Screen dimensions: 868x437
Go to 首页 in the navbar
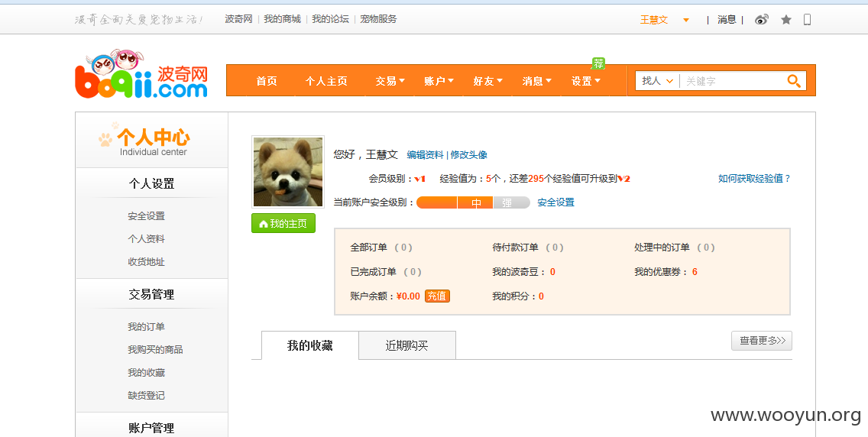click(266, 81)
